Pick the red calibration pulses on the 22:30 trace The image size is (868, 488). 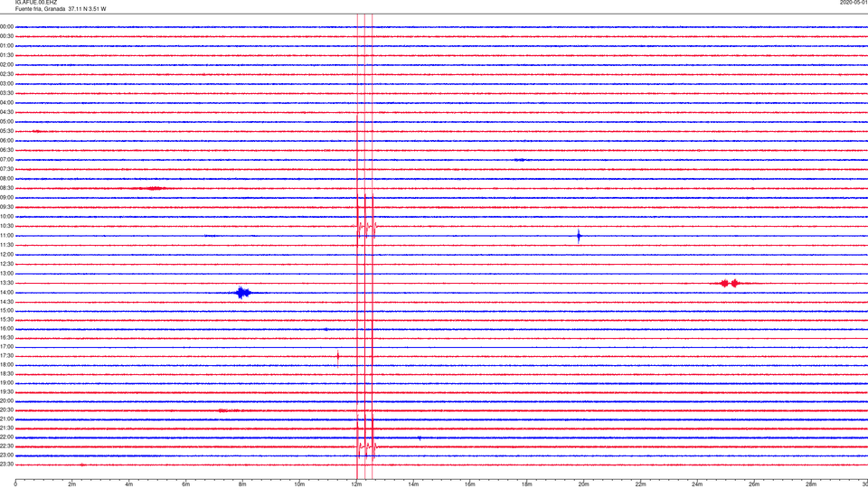[366, 446]
